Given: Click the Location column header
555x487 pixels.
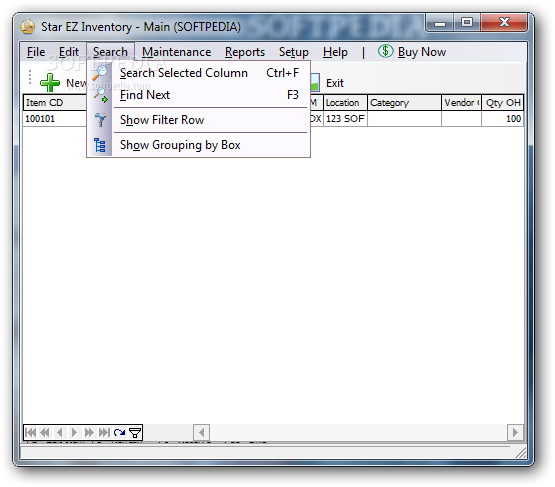Looking at the screenshot, I should pyautogui.click(x=345, y=103).
